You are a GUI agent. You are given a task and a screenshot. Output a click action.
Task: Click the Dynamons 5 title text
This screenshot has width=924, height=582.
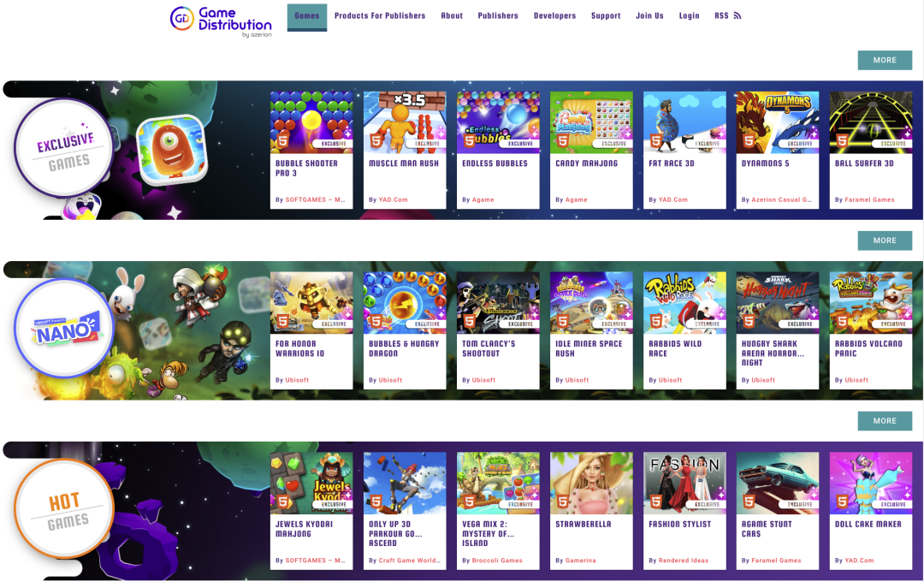(765, 163)
